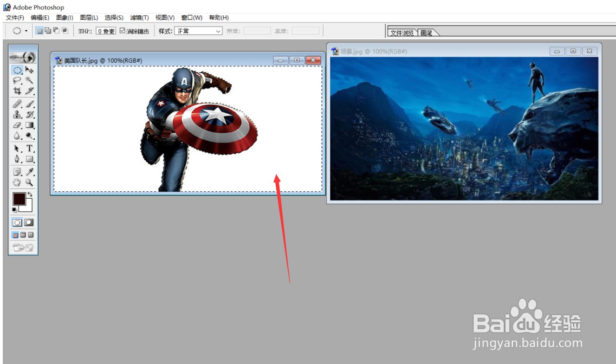Open the 图层(L) menu
The width and height of the screenshot is (616, 364).
89,18
